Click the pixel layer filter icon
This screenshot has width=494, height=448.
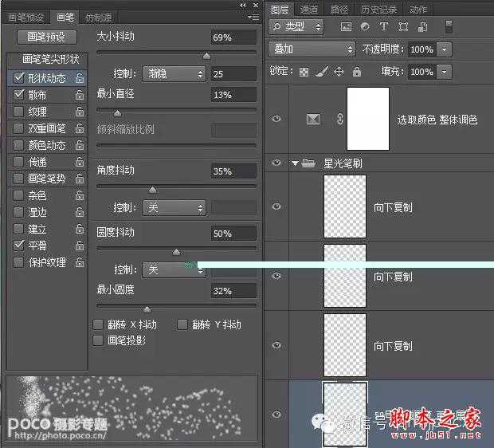pyautogui.click(x=346, y=26)
